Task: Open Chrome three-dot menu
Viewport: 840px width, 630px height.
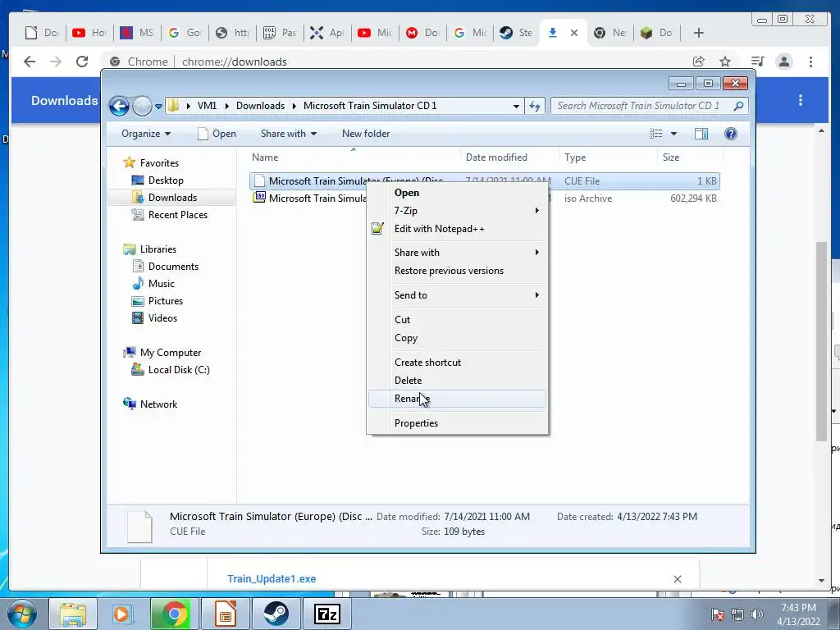Action: point(810,62)
